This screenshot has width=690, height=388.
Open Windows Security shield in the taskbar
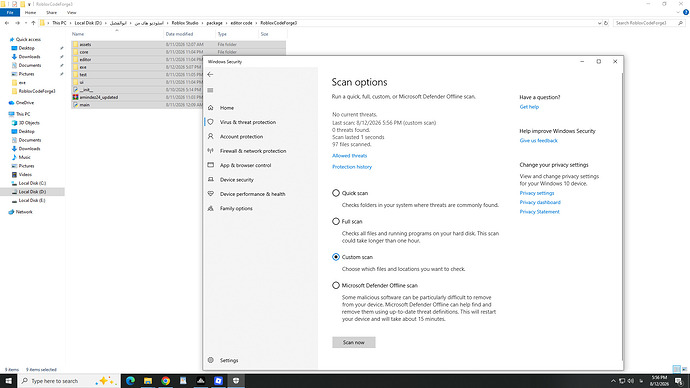(x=236, y=381)
